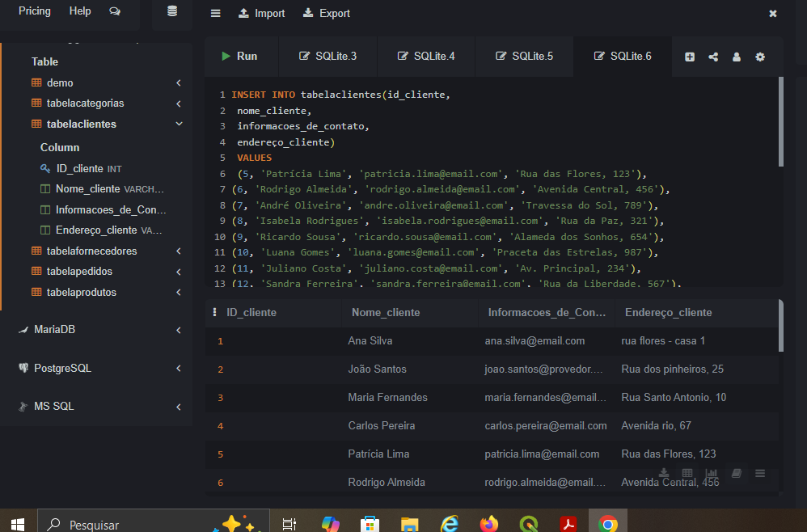The image size is (807, 532).
Task: Open Task View on the taskbar
Action: pos(289,524)
